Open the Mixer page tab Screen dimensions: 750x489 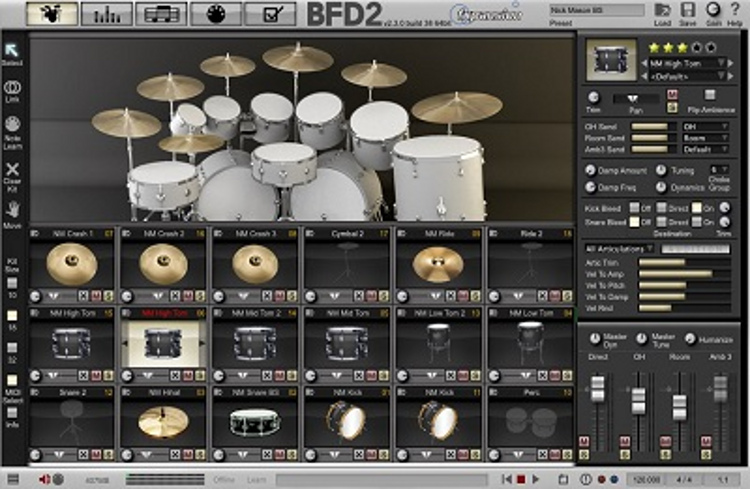[107, 13]
